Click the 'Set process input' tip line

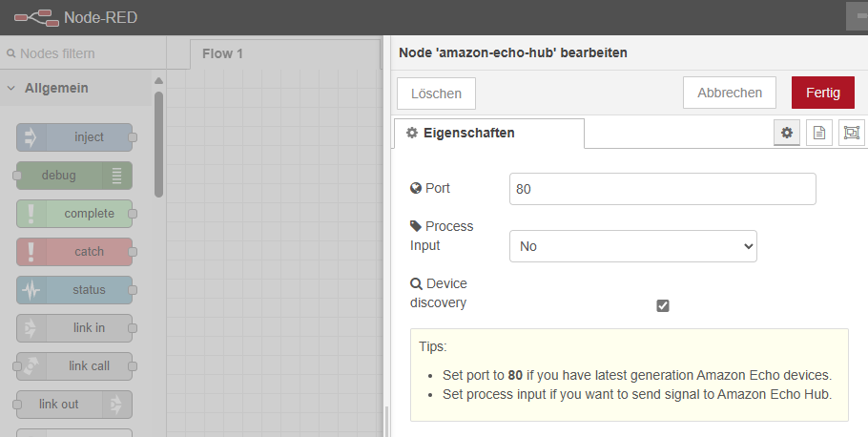coord(636,394)
